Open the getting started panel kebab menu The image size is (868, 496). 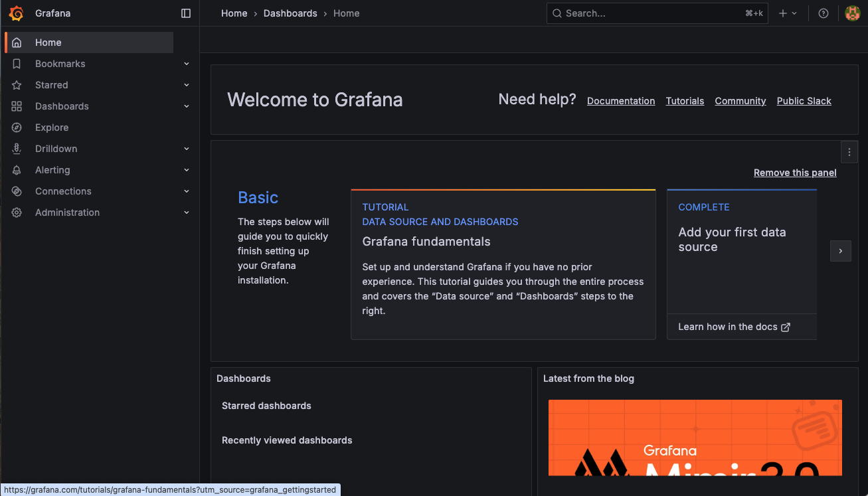point(849,151)
